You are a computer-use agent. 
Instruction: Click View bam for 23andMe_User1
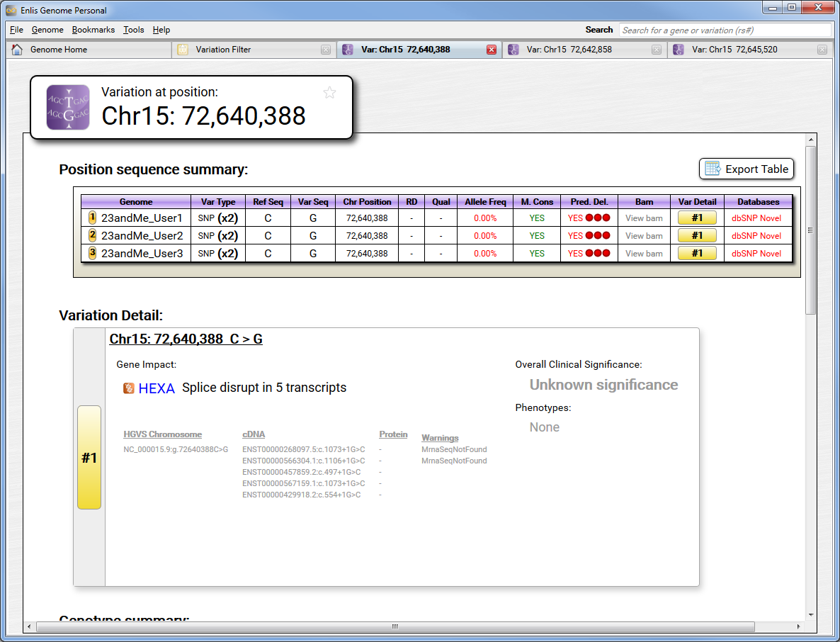click(x=644, y=218)
